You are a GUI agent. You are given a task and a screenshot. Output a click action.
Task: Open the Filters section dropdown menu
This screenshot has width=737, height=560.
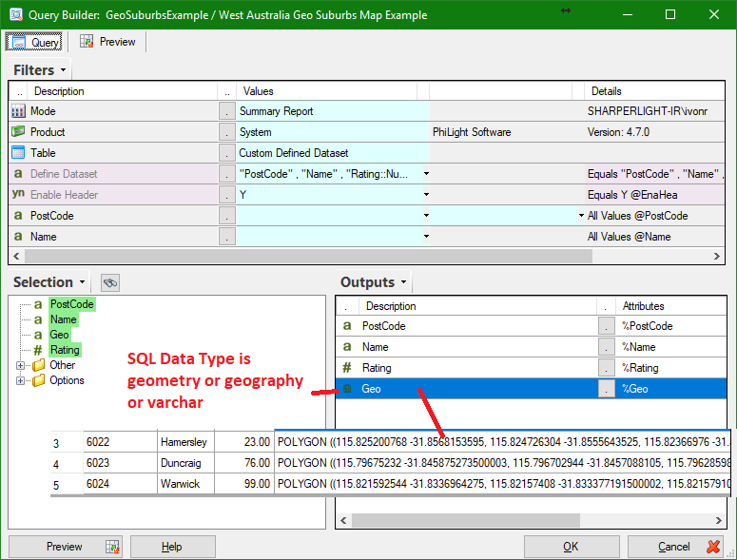63,70
